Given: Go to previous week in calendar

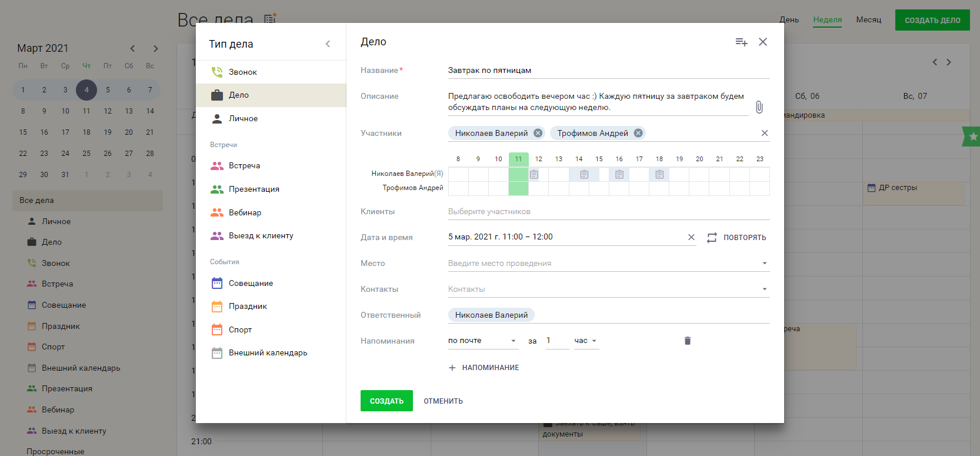Looking at the screenshot, I should [935, 62].
